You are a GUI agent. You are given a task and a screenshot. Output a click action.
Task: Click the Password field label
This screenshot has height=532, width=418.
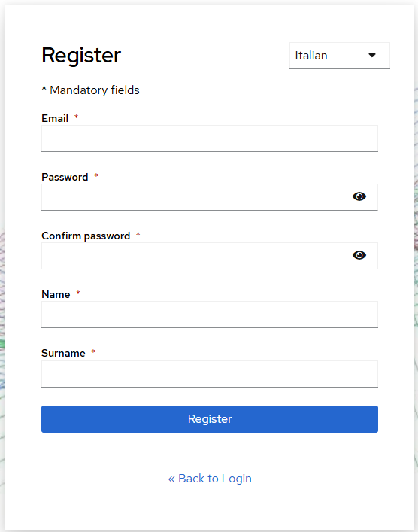tap(65, 177)
